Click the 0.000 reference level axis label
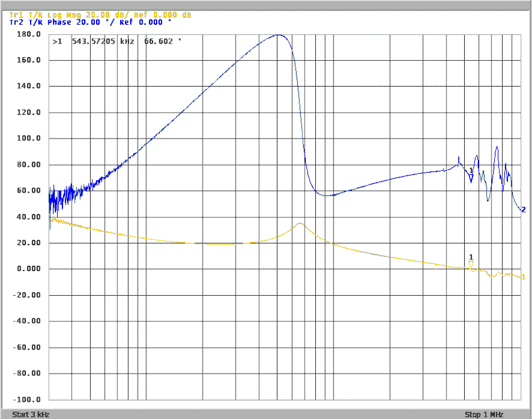Image resolution: width=532 pixels, height=419 pixels. (28, 269)
